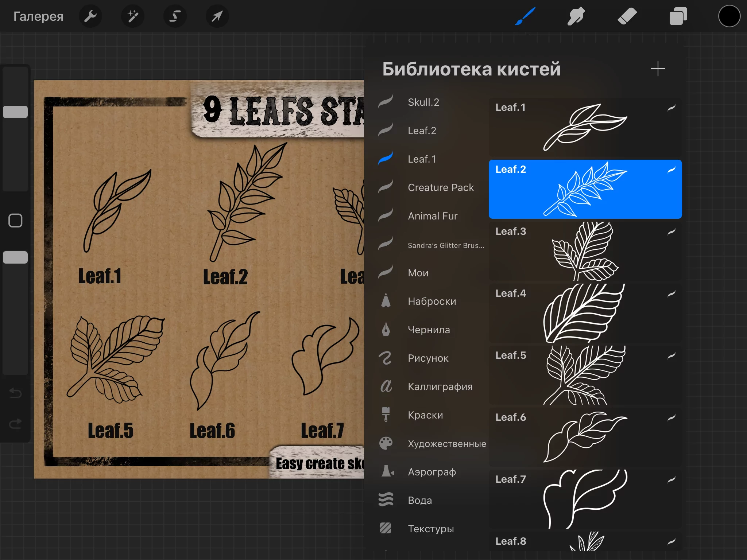Click the Наброски pencil icon
The width and height of the screenshot is (747, 560).
[386, 301]
